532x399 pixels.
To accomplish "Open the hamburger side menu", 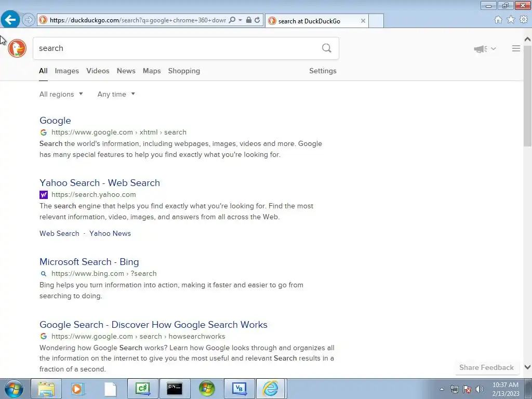I will [516, 48].
